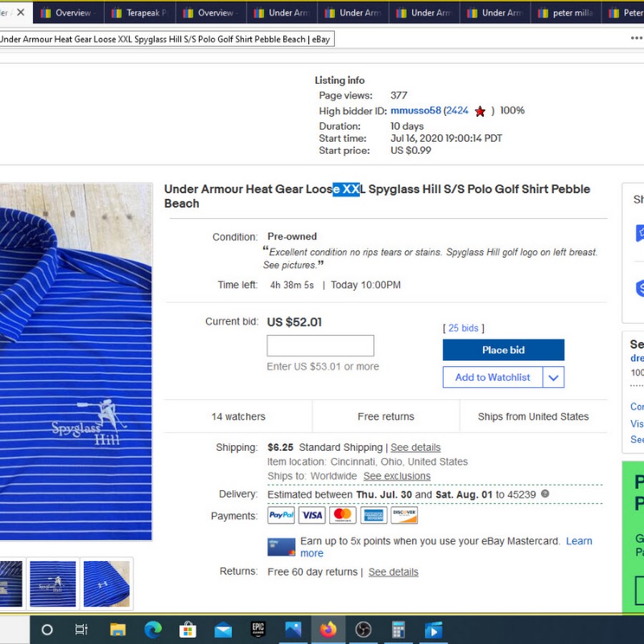Select the Under Armour logo thumbnail

[107, 584]
